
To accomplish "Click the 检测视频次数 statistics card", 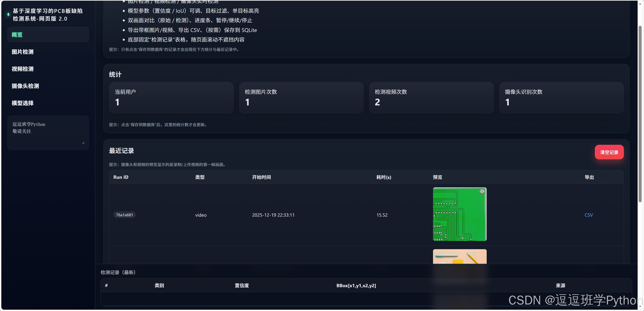I will click(x=431, y=98).
